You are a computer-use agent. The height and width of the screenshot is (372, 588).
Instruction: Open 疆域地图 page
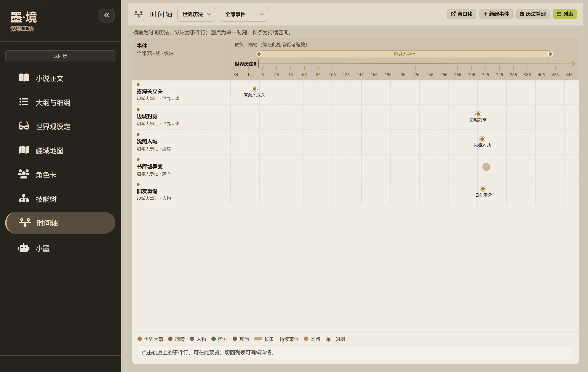point(60,151)
